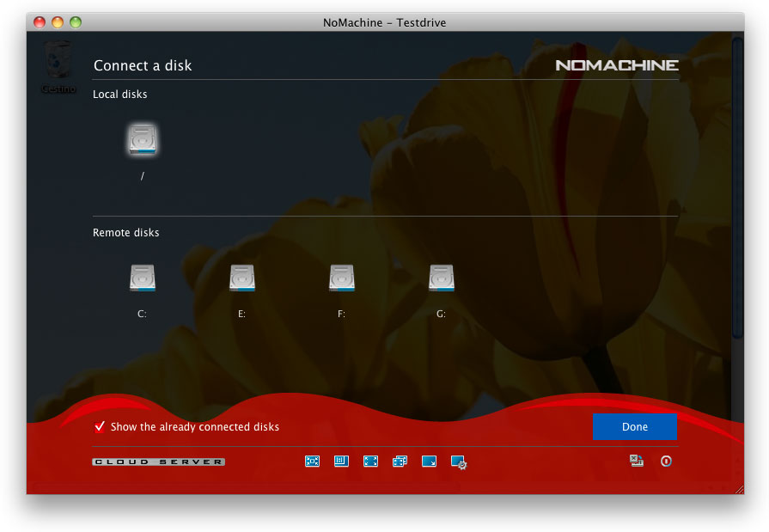Select remote disk C:
769x532 pixels.
(x=143, y=278)
